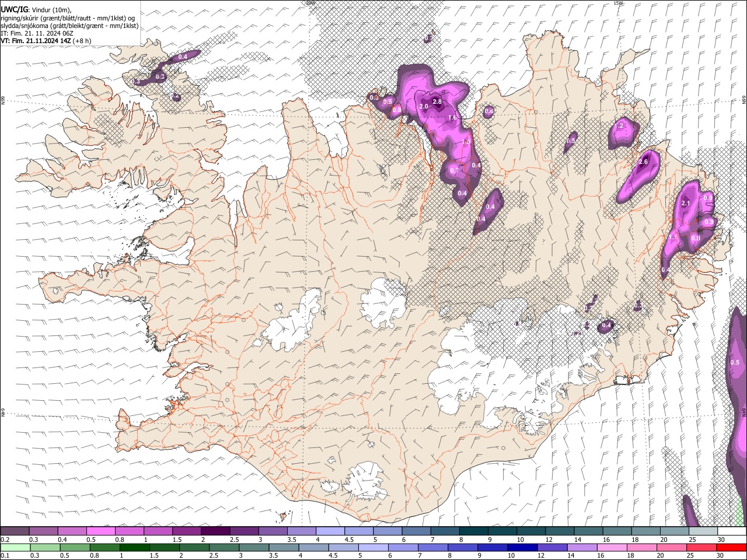Click the 2.0 precipitation label beside 2.8

(424, 106)
